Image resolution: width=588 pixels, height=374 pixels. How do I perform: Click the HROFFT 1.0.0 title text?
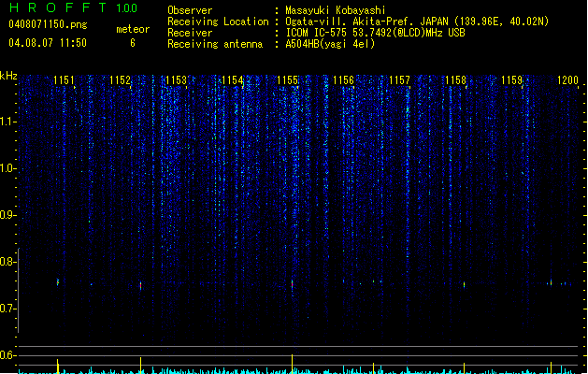pyautogui.click(x=73, y=7)
